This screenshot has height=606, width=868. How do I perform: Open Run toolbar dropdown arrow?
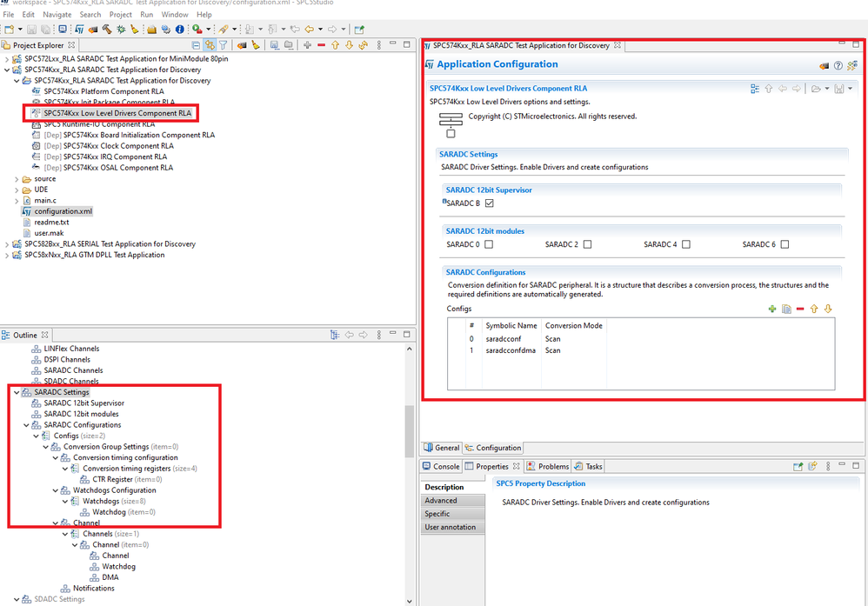[x=209, y=30]
